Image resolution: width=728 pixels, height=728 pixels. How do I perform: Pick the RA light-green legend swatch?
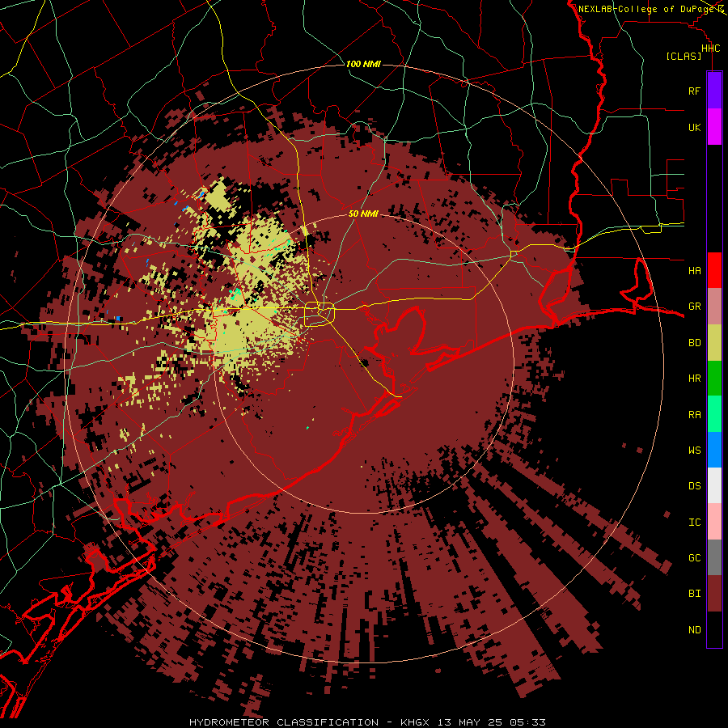pos(714,414)
